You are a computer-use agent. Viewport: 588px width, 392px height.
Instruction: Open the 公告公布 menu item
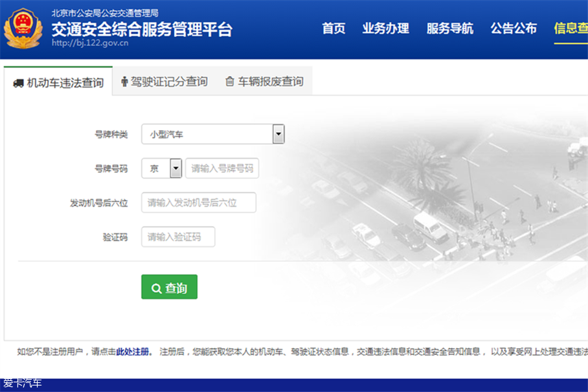click(514, 29)
